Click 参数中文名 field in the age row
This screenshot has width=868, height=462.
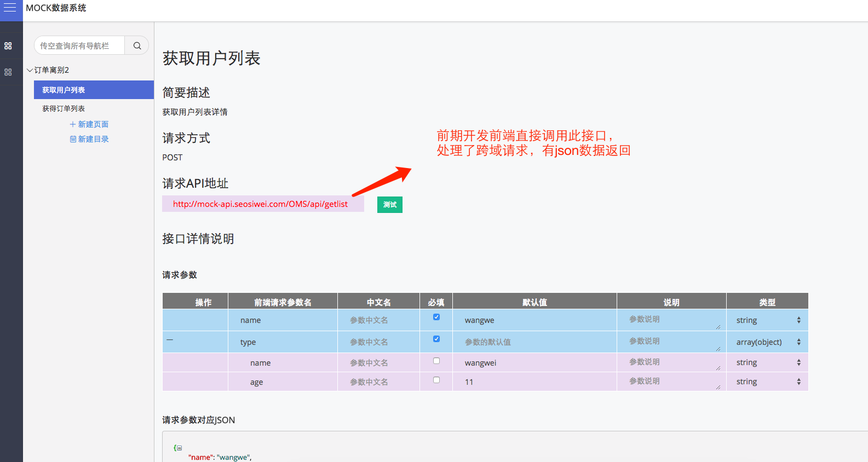coord(379,382)
